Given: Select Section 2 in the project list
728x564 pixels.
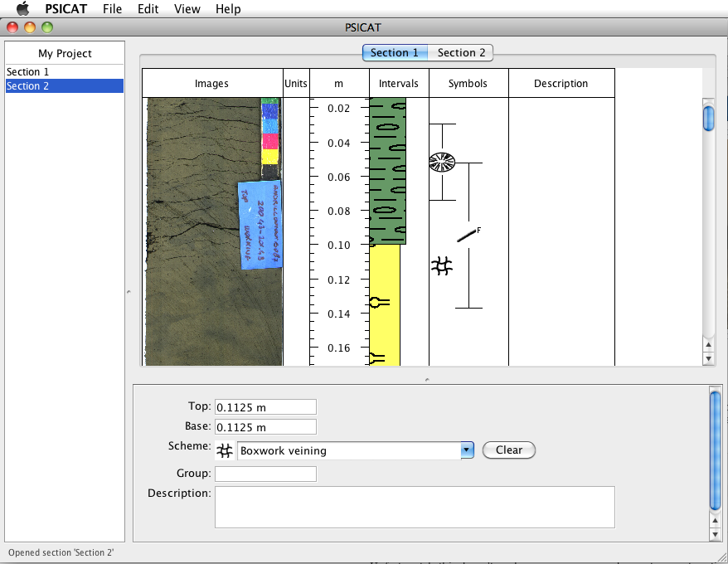Looking at the screenshot, I should pos(65,86).
